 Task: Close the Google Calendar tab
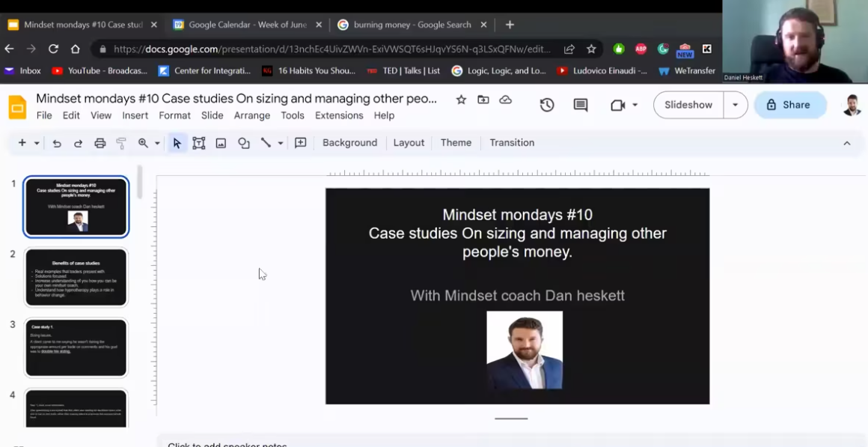[318, 25]
